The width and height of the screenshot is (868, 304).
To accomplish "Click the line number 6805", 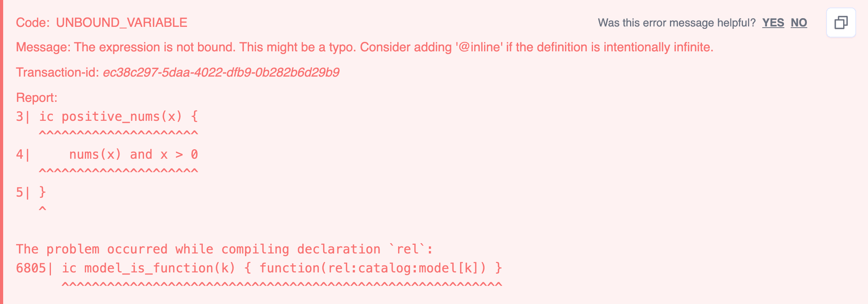I will point(31,268).
